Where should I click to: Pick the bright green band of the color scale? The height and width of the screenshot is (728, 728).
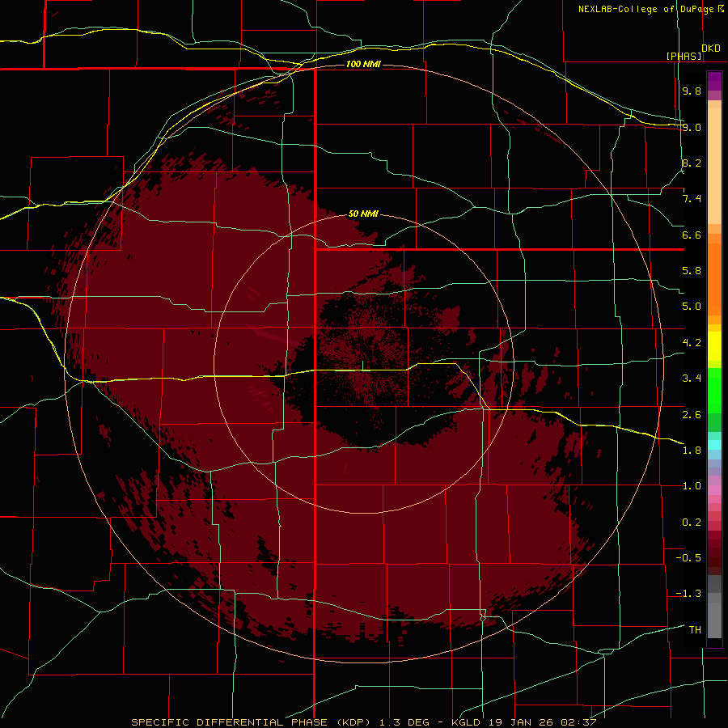pos(714,391)
